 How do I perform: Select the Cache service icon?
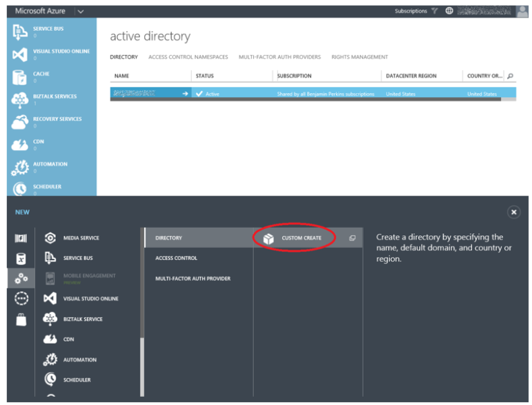20,77
